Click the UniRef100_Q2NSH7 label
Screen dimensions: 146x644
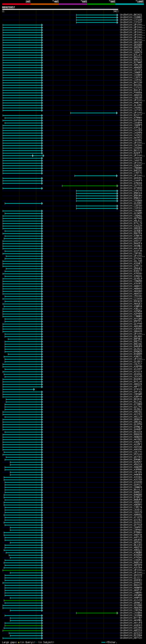click(131, 165)
